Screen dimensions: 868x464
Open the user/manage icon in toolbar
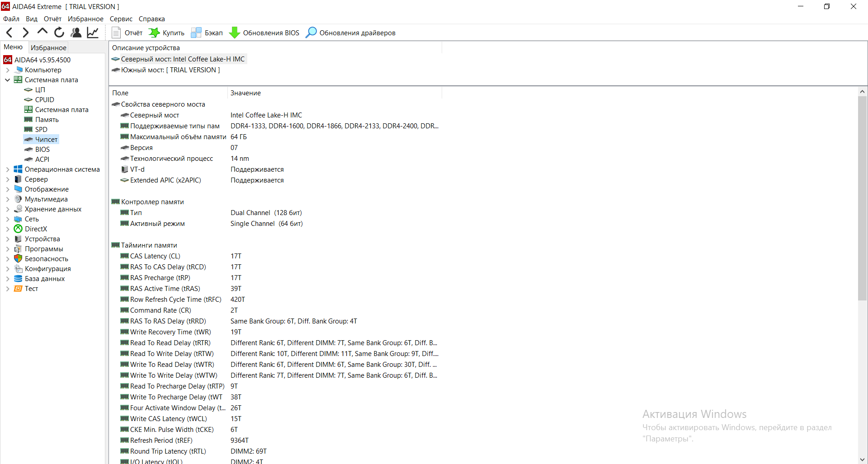pyautogui.click(x=76, y=33)
